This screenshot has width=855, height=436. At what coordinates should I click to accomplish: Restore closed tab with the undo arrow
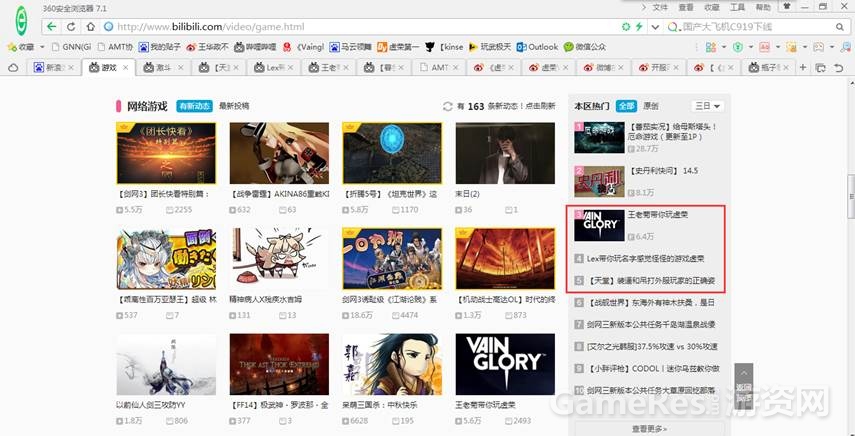click(x=839, y=68)
